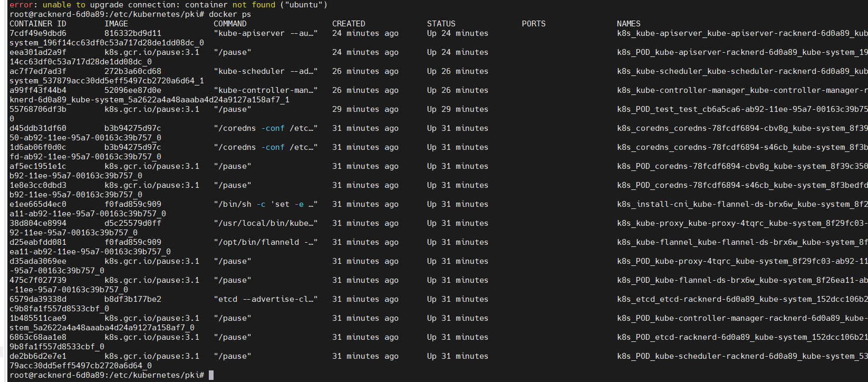Click image hash 52096ee87d0e
Viewport: 868px width, 382px height.
(x=133, y=90)
